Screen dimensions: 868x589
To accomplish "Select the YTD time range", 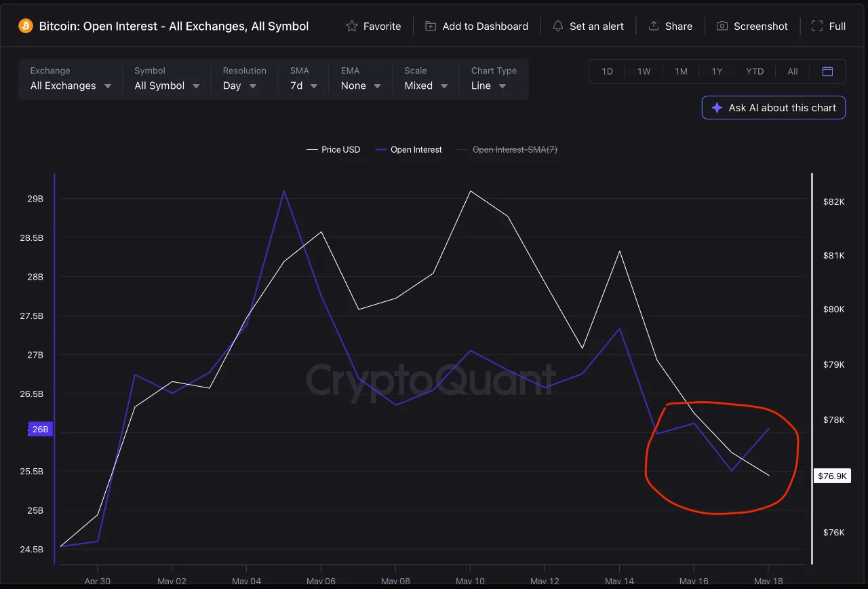I will [x=755, y=71].
